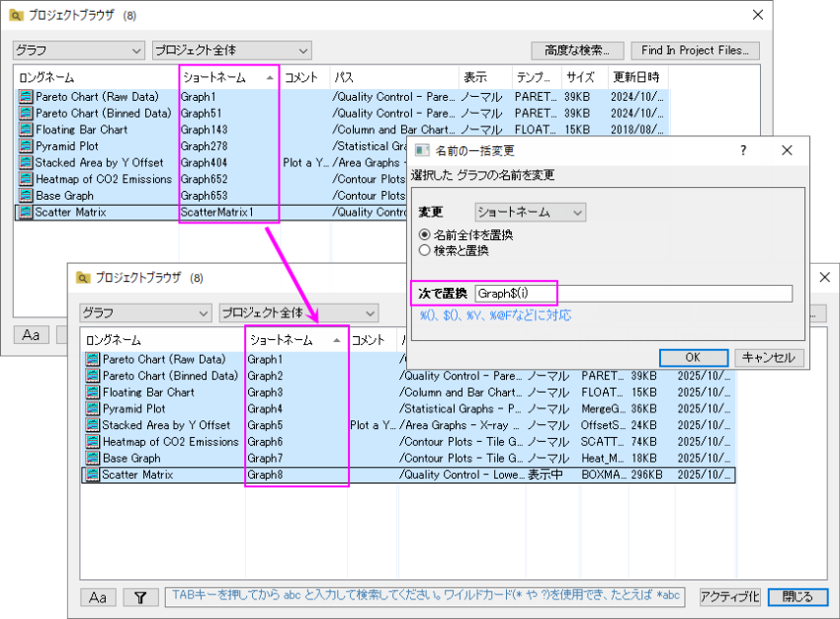
Task: Click the graph icon beside Pyramid Plot in back window
Action: click(x=25, y=146)
